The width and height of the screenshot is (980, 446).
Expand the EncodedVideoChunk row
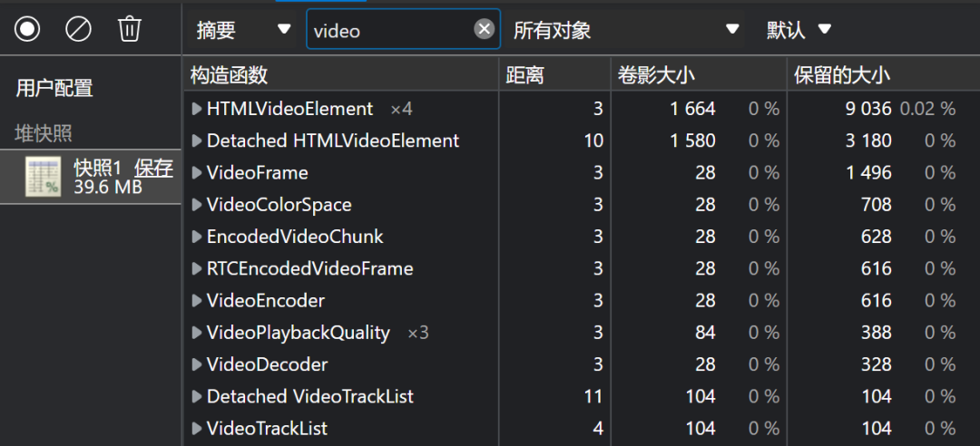click(197, 237)
